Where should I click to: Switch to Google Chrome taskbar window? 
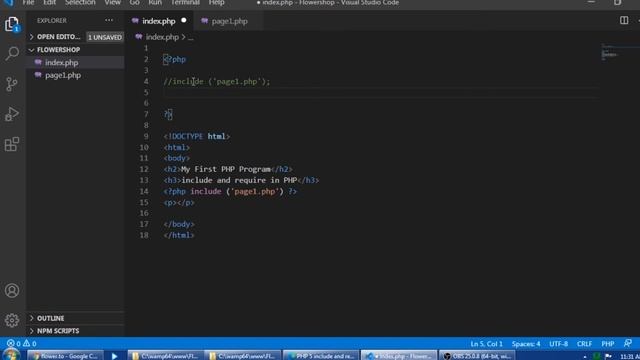point(65,356)
